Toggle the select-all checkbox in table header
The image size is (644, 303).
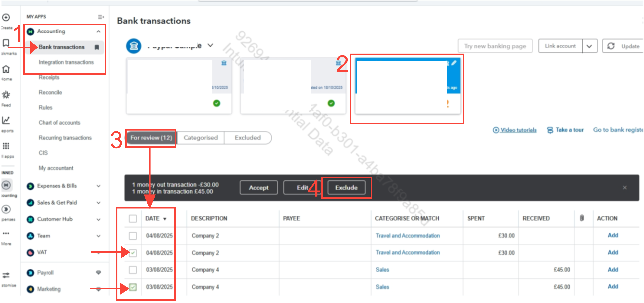click(x=133, y=218)
